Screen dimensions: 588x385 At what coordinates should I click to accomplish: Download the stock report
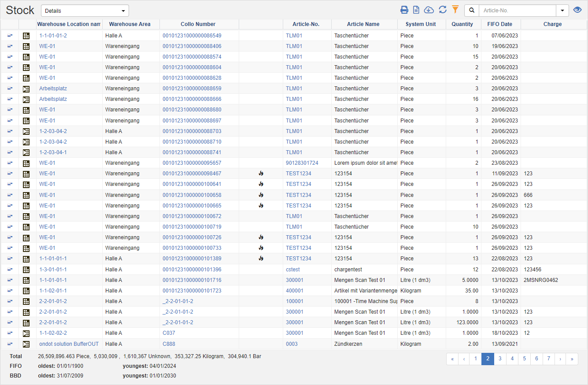[429, 9]
